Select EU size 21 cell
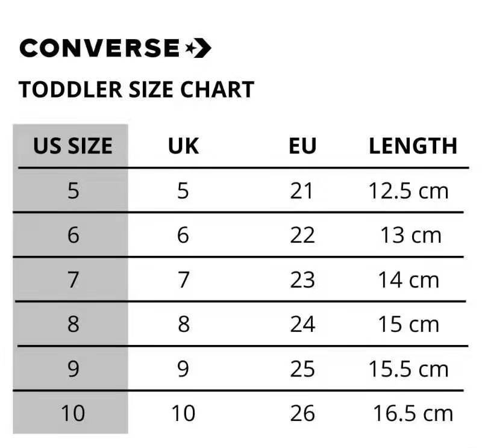This screenshot has height=448, width=482. click(x=302, y=191)
